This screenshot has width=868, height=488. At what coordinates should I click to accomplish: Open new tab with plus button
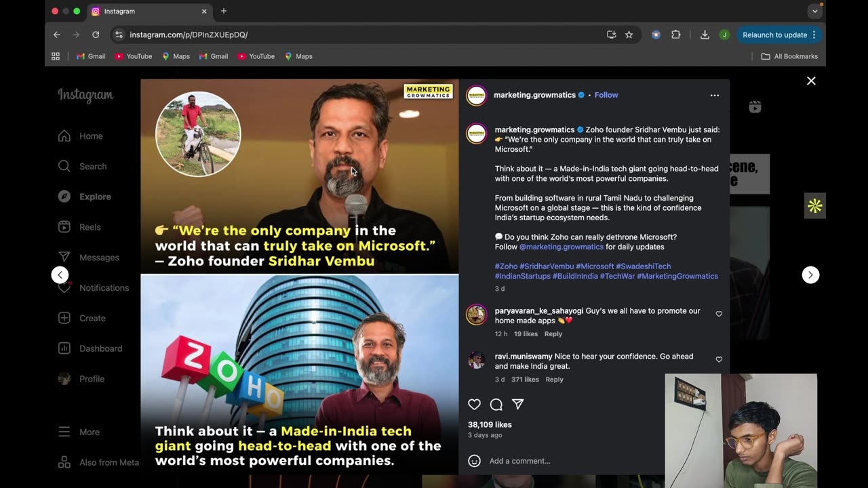(224, 11)
